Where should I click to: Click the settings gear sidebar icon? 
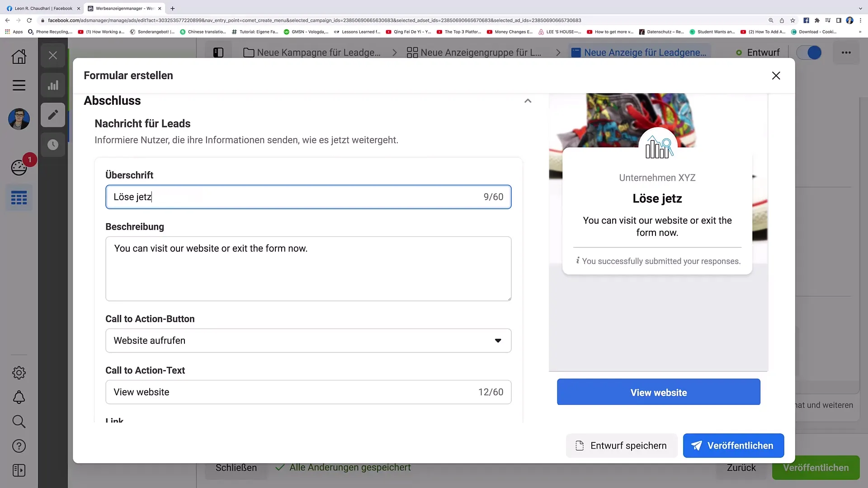coord(19,372)
